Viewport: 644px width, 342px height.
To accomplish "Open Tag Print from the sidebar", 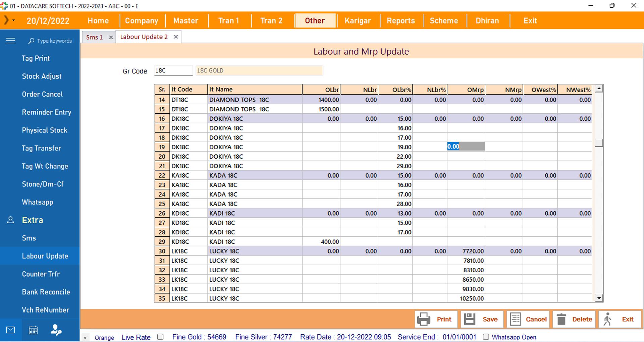I will (x=36, y=58).
